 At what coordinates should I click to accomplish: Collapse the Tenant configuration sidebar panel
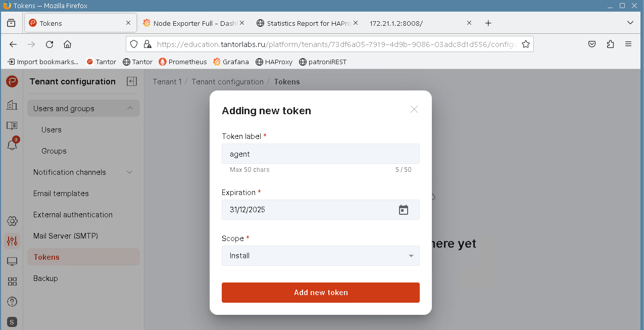coord(132,81)
